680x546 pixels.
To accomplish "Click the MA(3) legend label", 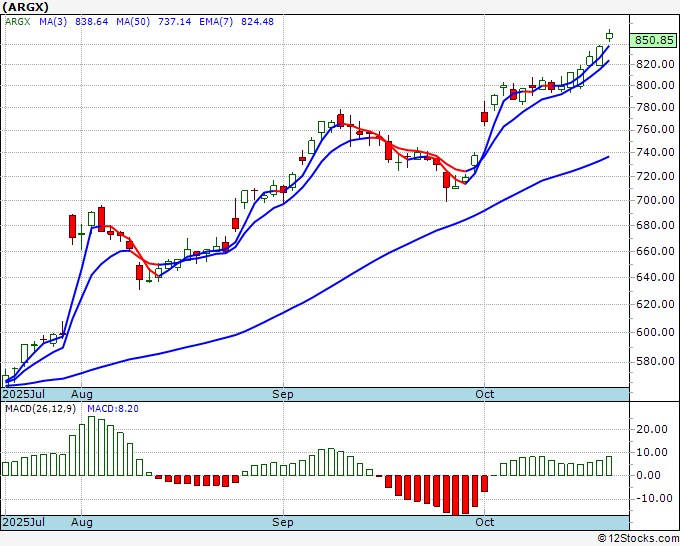I will [x=53, y=21].
